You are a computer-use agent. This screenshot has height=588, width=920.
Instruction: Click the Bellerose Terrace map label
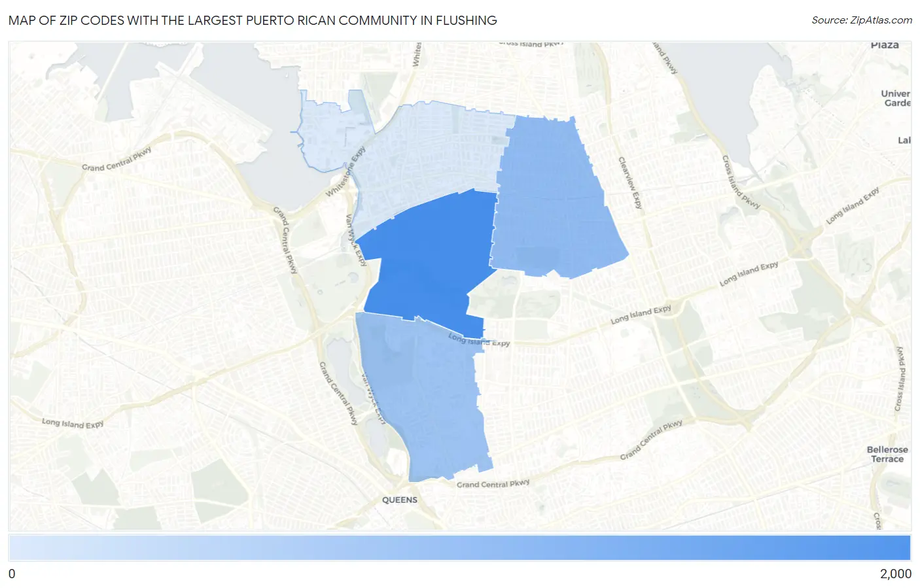click(x=887, y=454)
